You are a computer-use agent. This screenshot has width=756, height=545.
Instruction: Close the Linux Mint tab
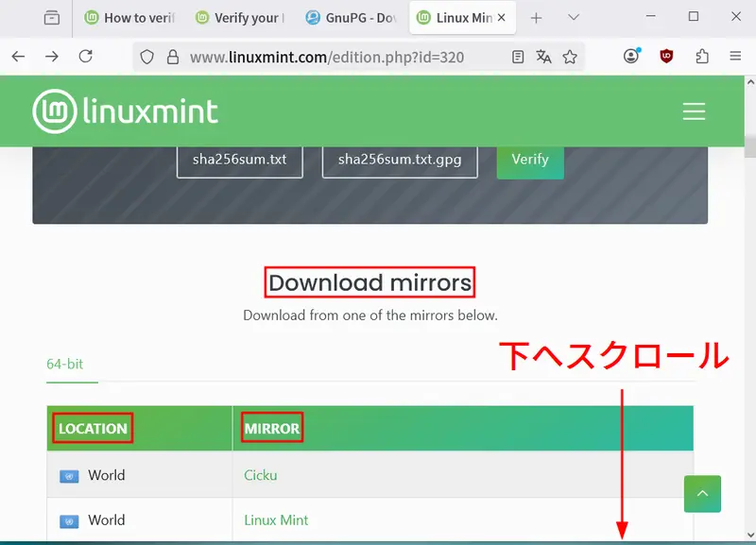pyautogui.click(x=502, y=17)
